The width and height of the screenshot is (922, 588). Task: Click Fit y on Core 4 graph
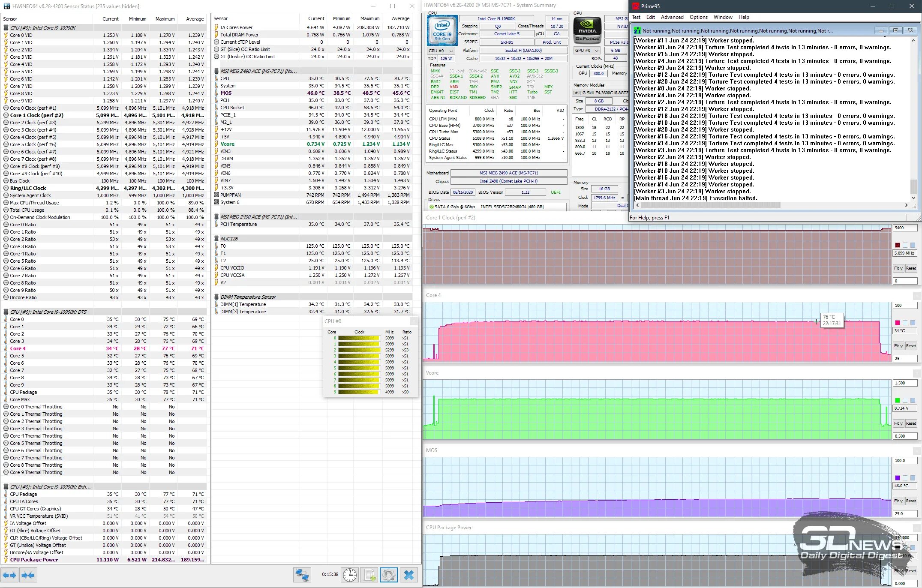(898, 346)
